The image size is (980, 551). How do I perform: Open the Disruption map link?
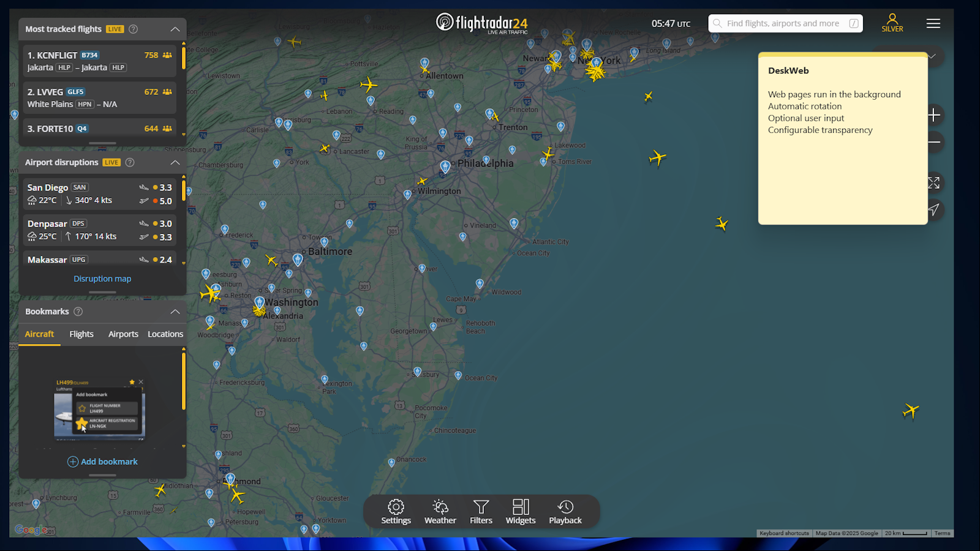tap(102, 279)
